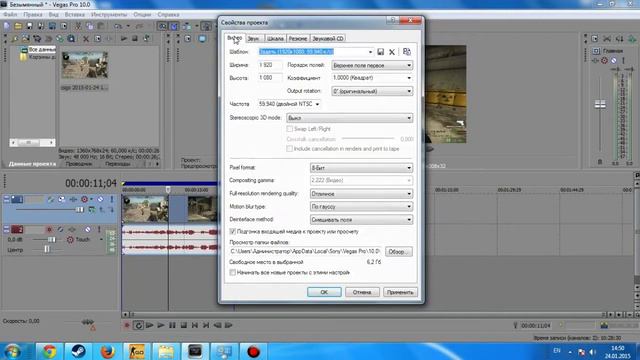Click the video track mute icon
The height and width of the screenshot is (360, 640).
click(x=100, y=199)
